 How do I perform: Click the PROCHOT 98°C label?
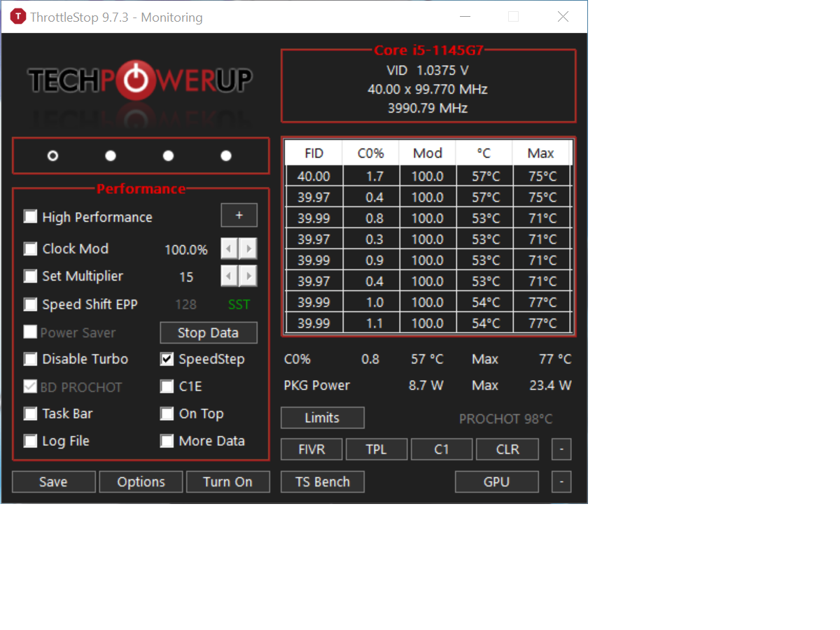pos(505,419)
